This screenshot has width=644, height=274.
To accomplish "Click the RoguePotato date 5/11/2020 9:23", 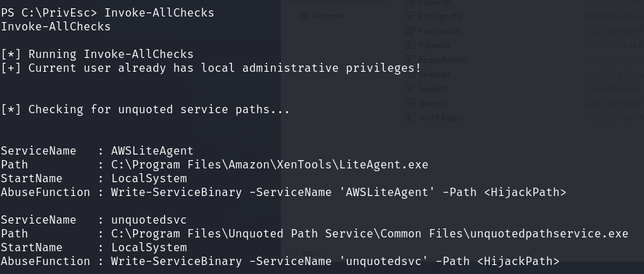I will pos(614,60).
